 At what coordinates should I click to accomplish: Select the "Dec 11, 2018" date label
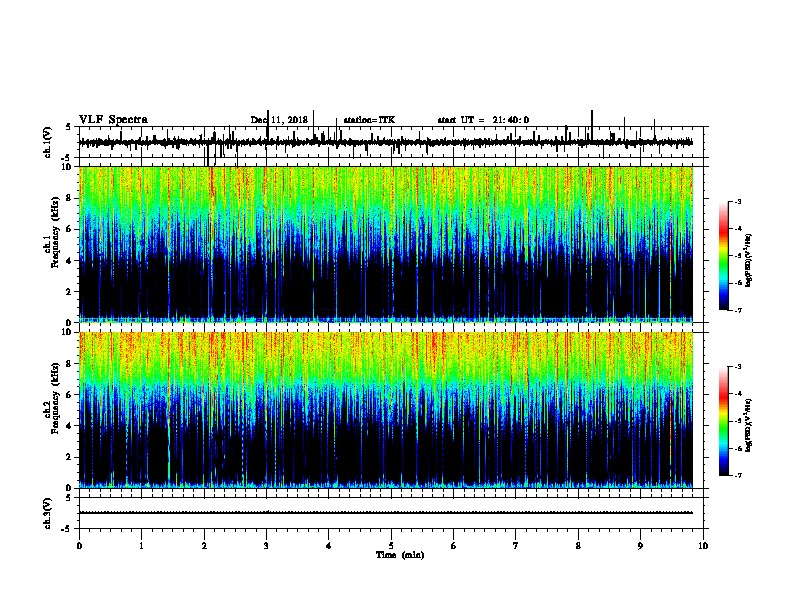[x=279, y=120]
